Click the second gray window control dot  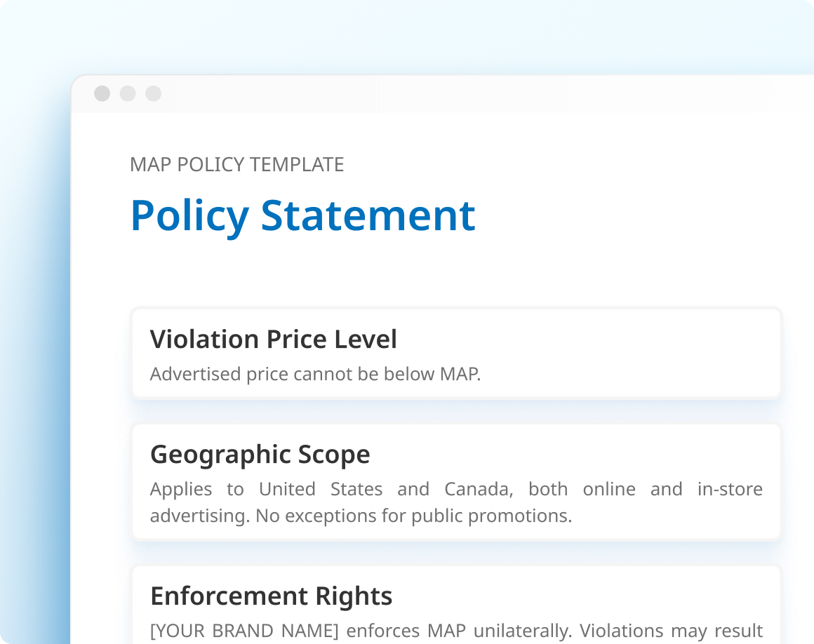(x=128, y=93)
